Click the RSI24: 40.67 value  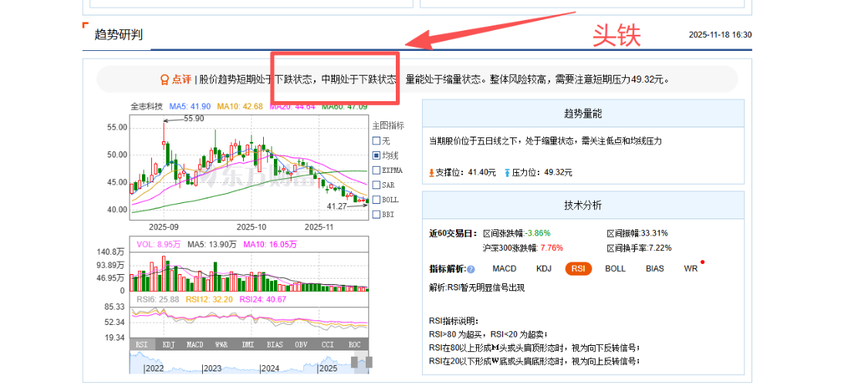point(263,300)
